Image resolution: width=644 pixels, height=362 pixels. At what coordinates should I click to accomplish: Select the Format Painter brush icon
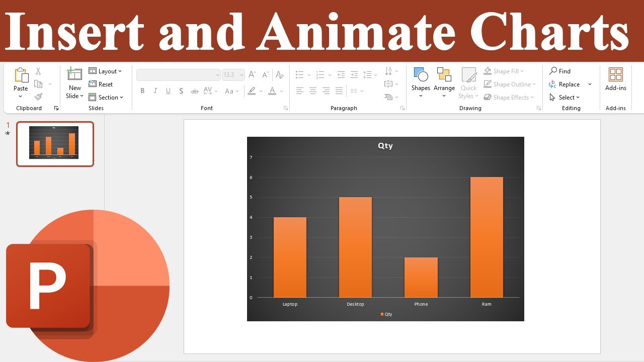tap(38, 97)
